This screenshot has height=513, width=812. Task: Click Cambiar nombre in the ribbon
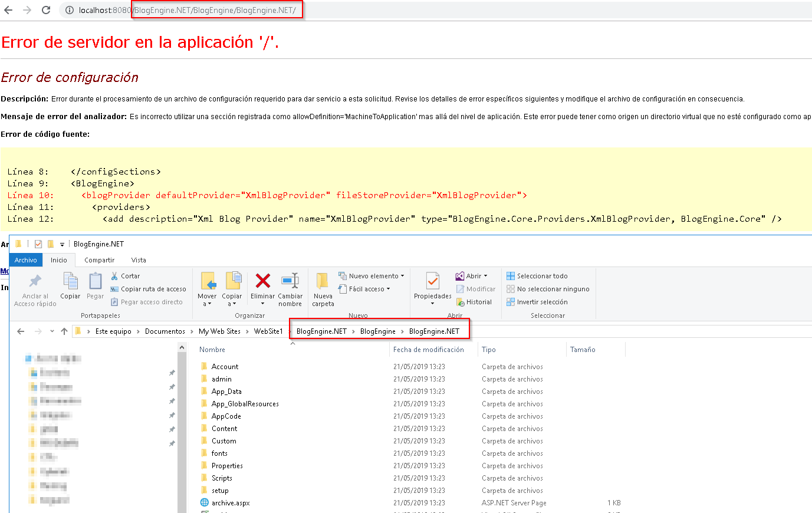[x=290, y=290]
